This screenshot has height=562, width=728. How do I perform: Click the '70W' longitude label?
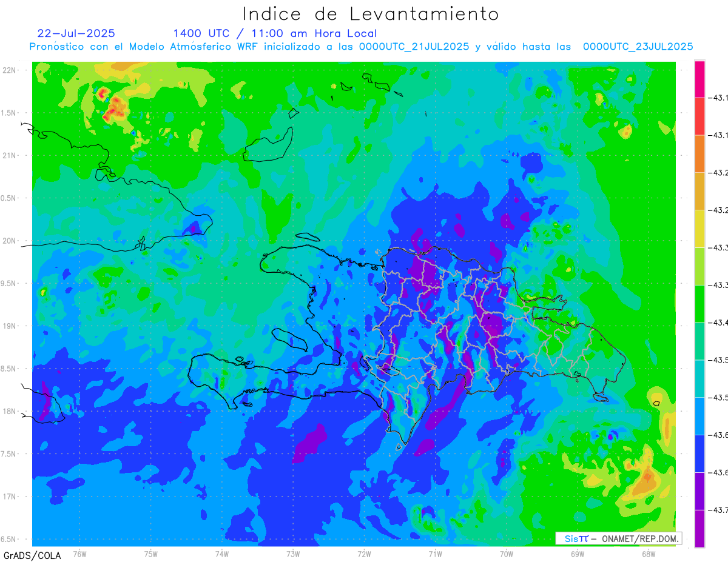click(x=507, y=554)
